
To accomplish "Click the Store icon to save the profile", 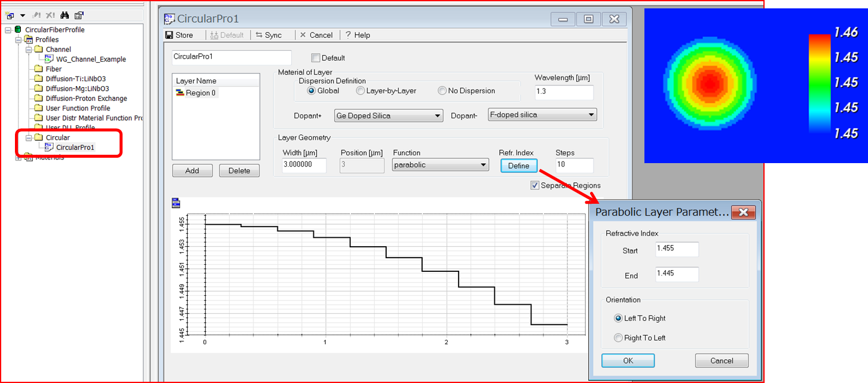I will pos(181,35).
